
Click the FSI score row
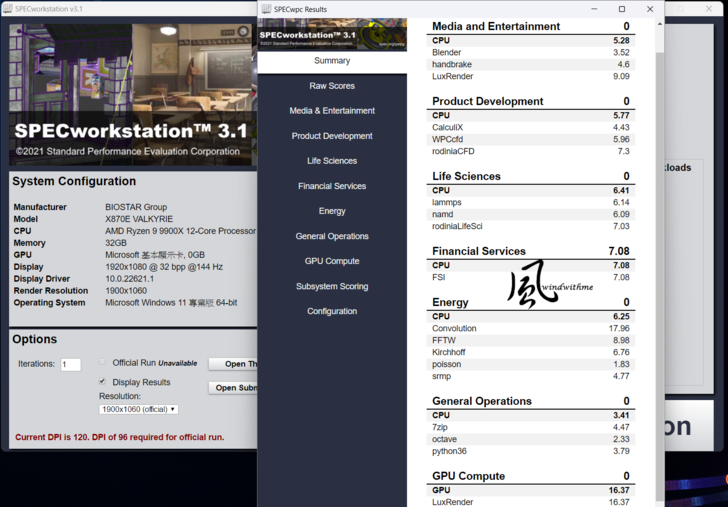click(531, 277)
